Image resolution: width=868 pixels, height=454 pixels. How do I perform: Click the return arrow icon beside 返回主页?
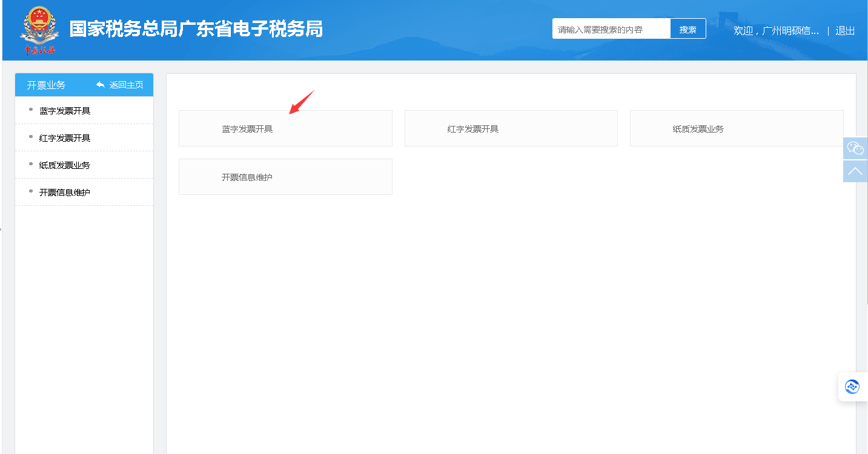pyautogui.click(x=101, y=85)
